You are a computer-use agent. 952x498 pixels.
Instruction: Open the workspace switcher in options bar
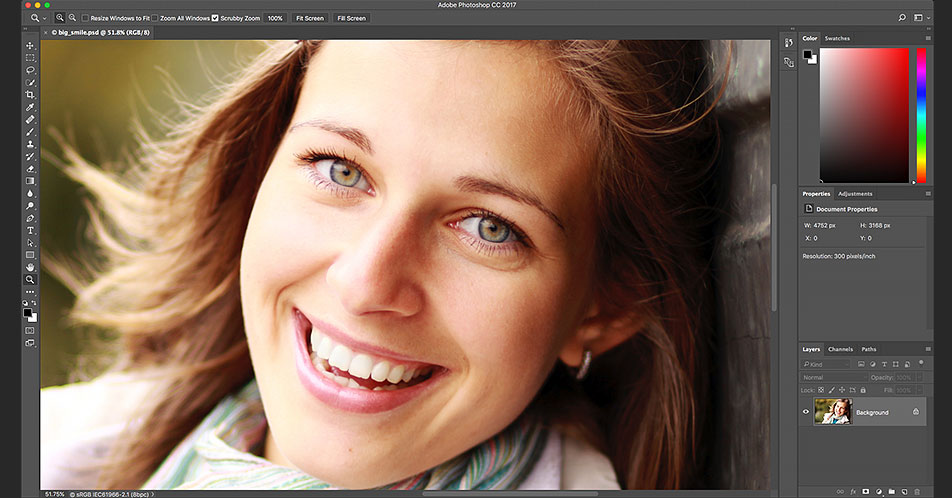(921, 18)
